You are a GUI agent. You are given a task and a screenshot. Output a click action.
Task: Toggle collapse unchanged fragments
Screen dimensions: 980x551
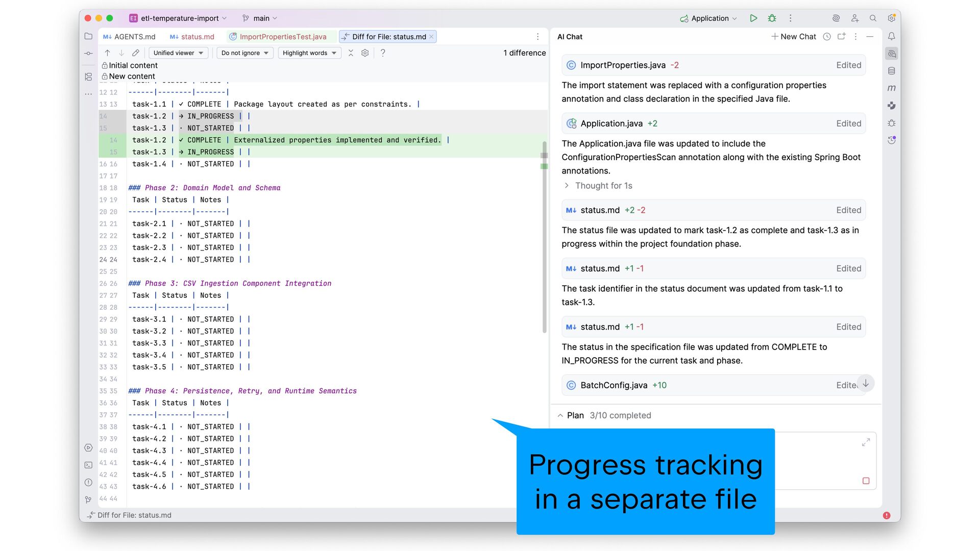[x=351, y=53]
